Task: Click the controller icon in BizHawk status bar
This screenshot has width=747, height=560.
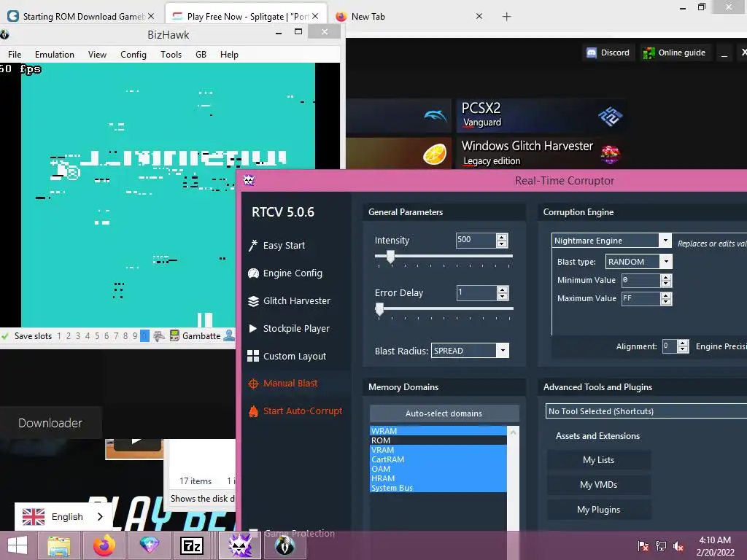Action: point(159,335)
